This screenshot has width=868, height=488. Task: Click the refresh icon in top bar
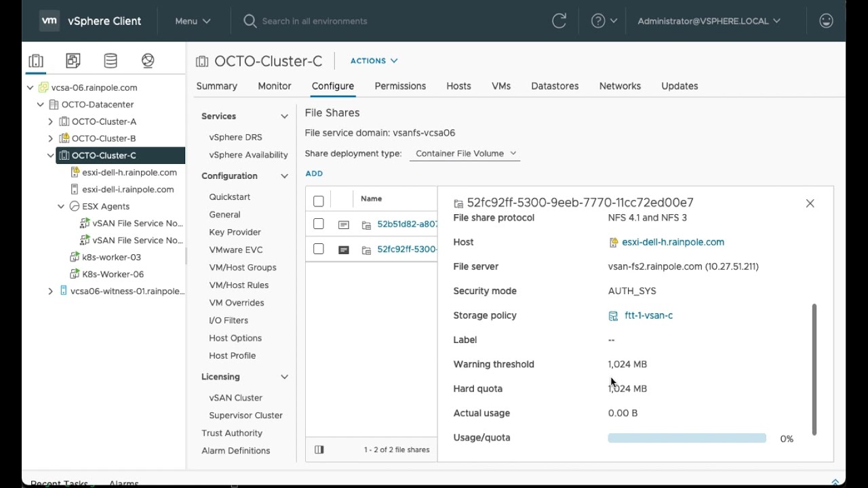559,21
